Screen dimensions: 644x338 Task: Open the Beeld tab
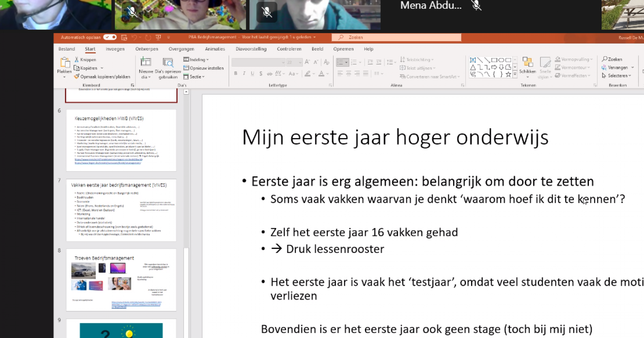tap(317, 49)
